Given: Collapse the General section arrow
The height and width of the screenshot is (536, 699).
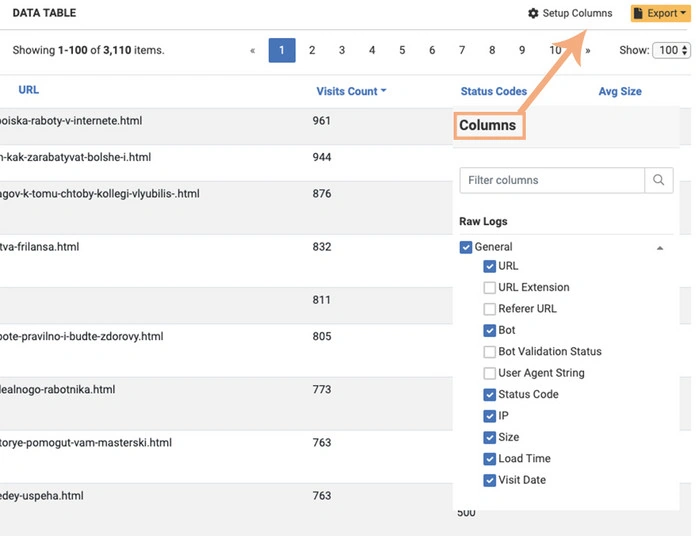Looking at the screenshot, I should click(660, 248).
